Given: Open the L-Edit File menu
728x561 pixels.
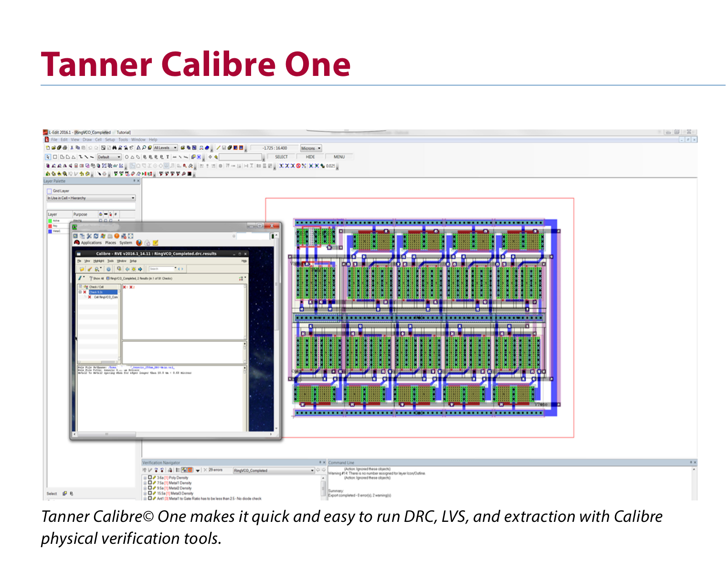Looking at the screenshot, I should tap(54, 140).
